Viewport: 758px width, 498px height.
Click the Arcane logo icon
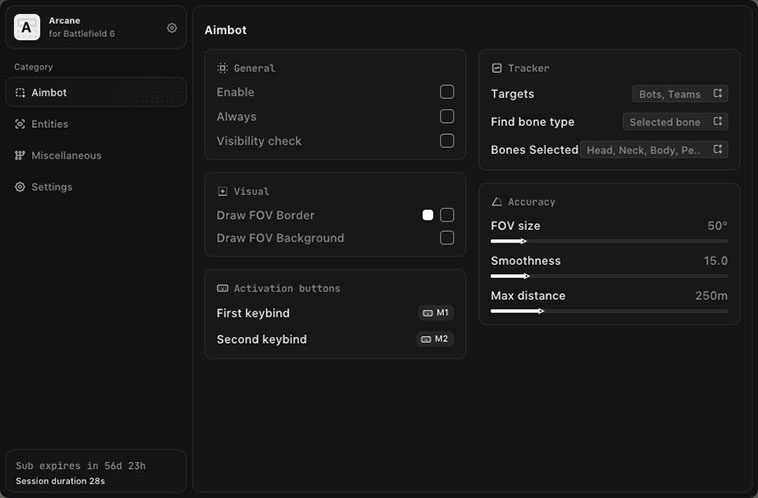coord(27,27)
